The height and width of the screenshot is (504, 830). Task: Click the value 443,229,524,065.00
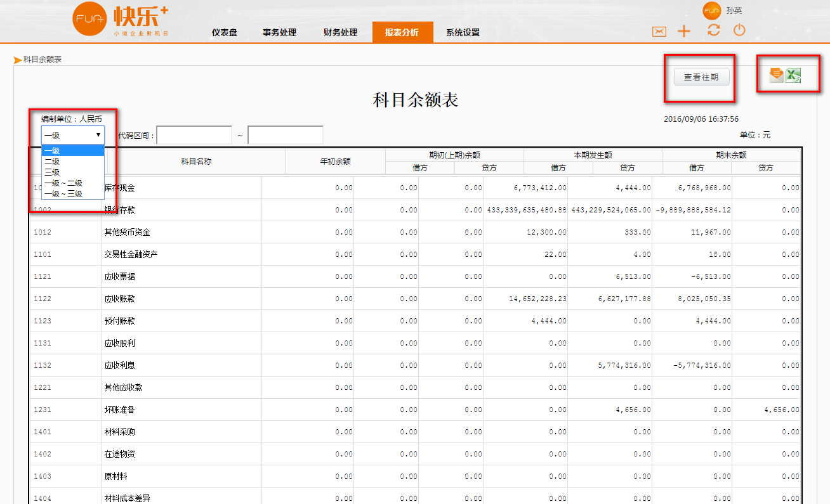click(x=610, y=210)
